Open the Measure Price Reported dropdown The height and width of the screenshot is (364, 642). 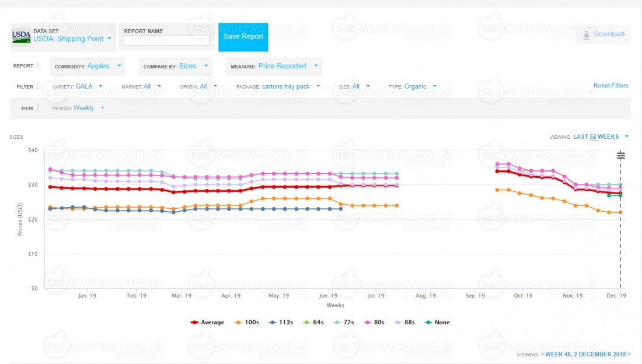[x=274, y=66]
